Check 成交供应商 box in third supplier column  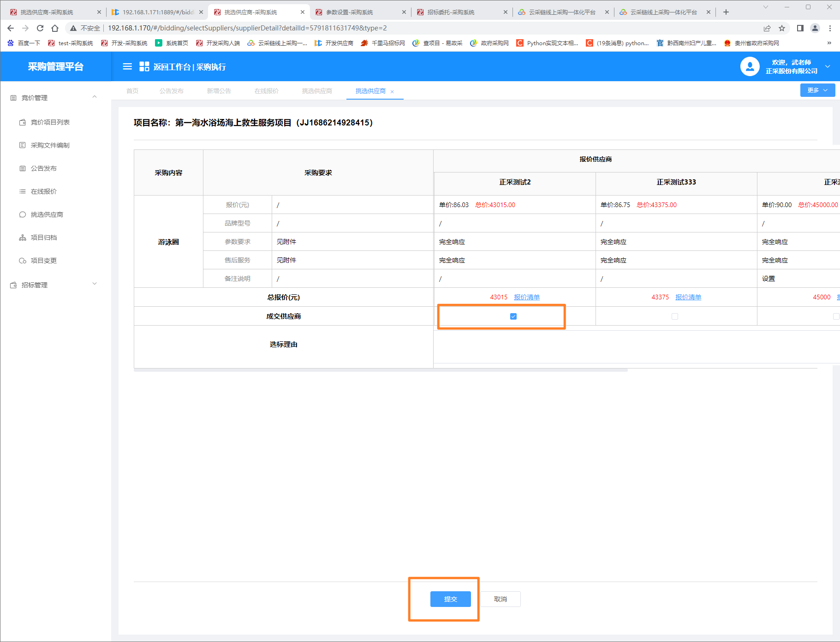(835, 316)
